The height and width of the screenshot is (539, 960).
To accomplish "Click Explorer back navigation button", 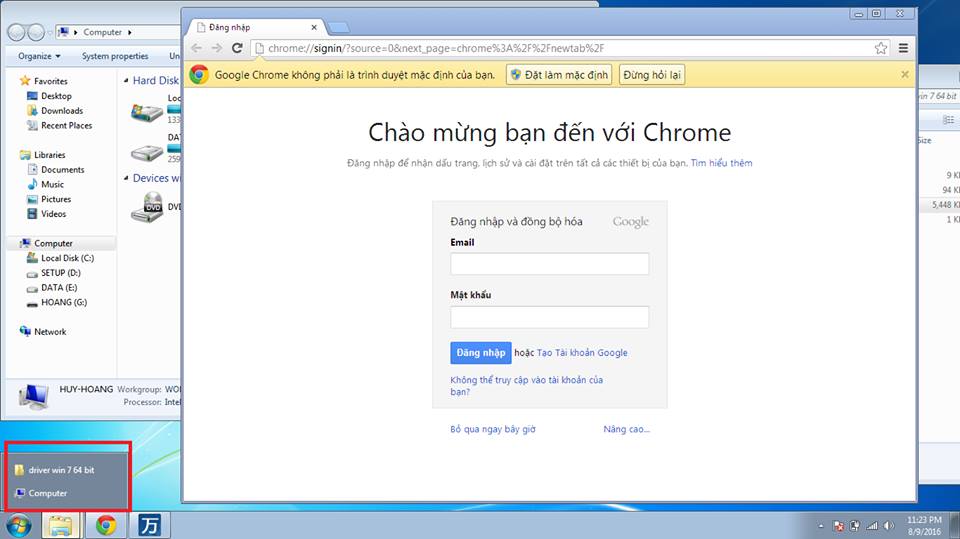I will [17, 32].
